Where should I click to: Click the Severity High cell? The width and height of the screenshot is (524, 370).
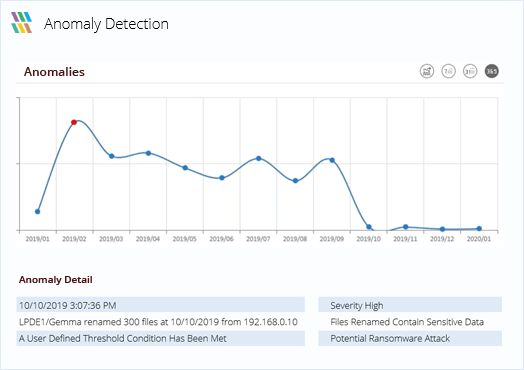coord(410,305)
